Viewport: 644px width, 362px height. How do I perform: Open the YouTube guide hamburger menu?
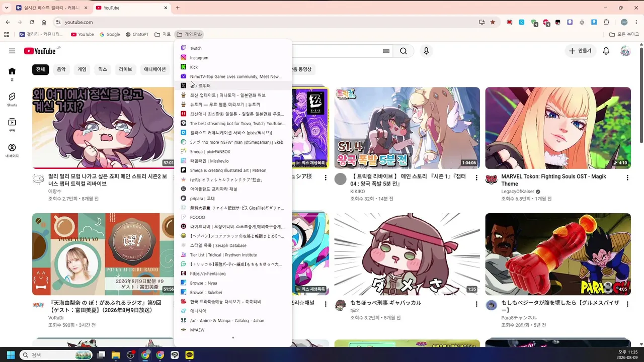pos(12,51)
